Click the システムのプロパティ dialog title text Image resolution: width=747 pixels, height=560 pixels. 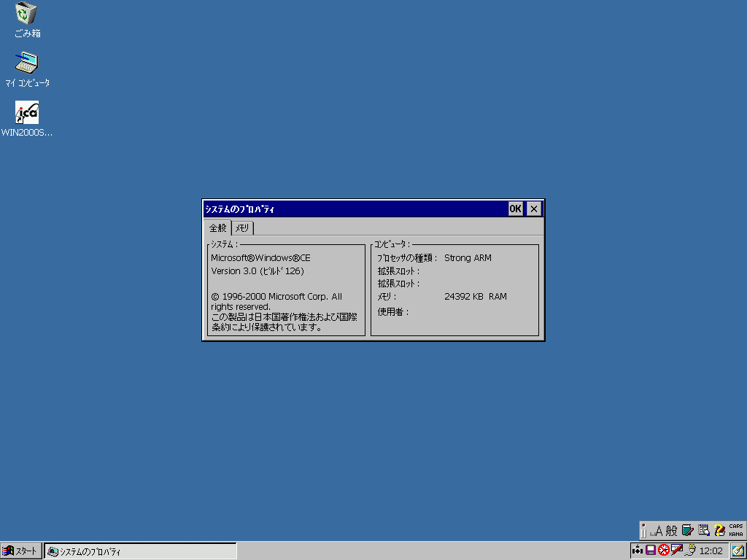(239, 209)
